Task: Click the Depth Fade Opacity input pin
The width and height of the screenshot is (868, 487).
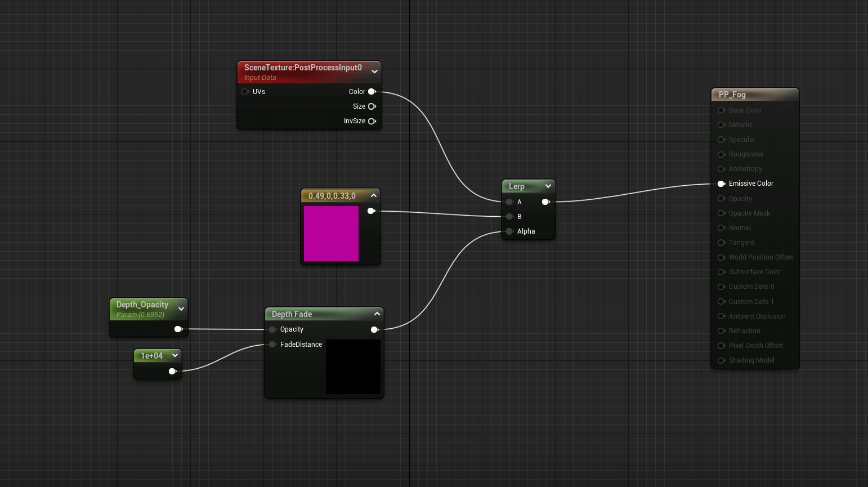Action: pos(272,329)
